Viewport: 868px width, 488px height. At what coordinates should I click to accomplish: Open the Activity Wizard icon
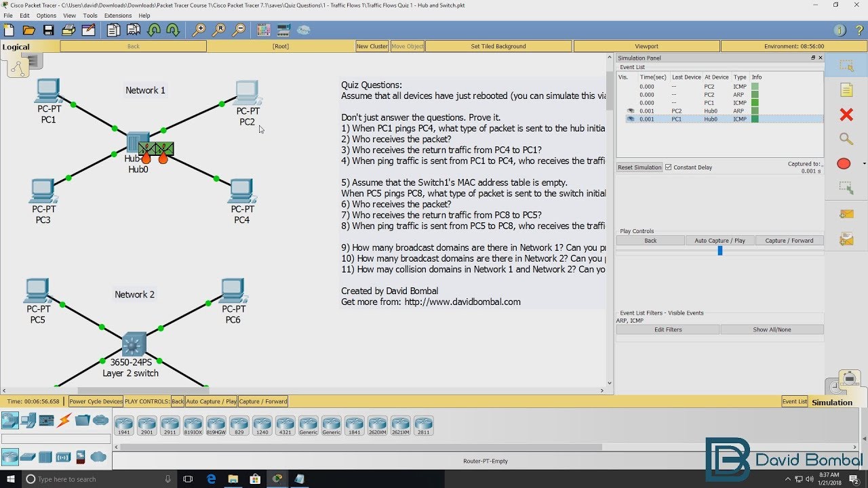click(x=88, y=30)
